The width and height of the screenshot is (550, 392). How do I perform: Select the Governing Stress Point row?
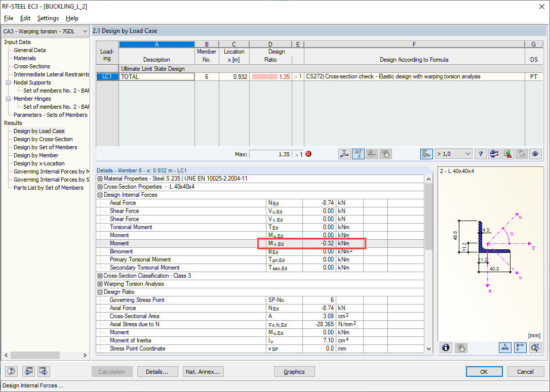click(x=260, y=300)
